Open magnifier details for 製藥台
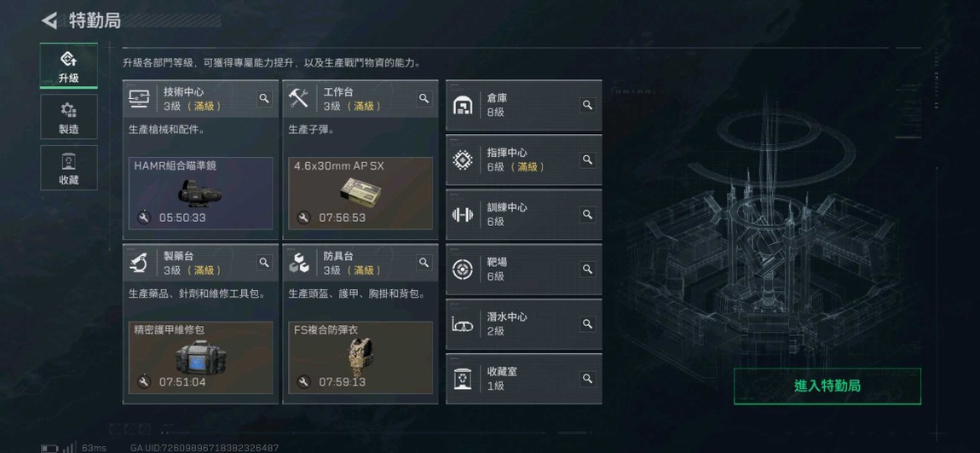The image size is (980, 453). coord(264,262)
